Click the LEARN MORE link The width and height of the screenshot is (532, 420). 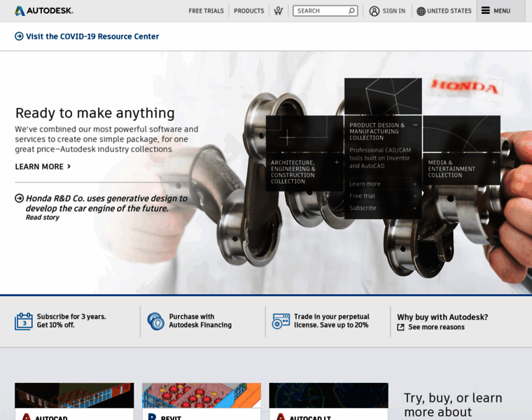pyautogui.click(x=39, y=167)
